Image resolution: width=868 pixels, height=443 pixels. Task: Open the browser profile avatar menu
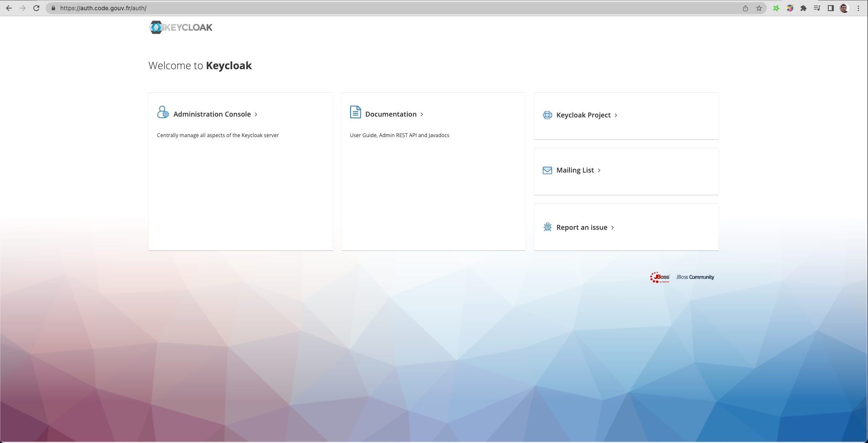click(844, 8)
